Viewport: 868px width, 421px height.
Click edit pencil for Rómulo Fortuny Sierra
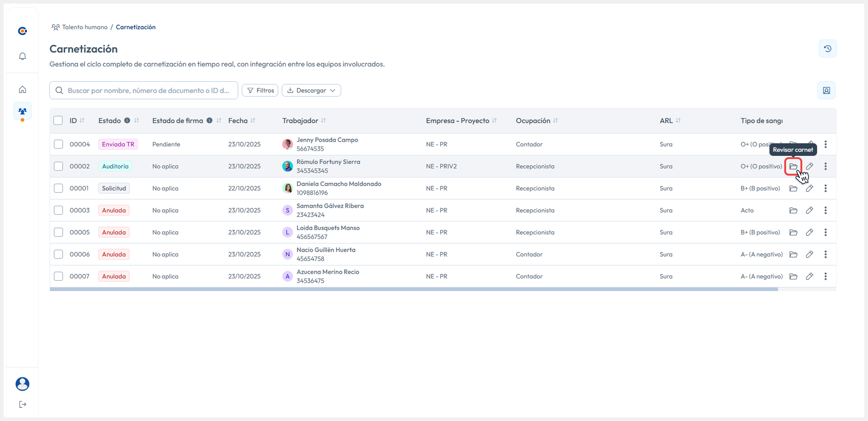[809, 166]
